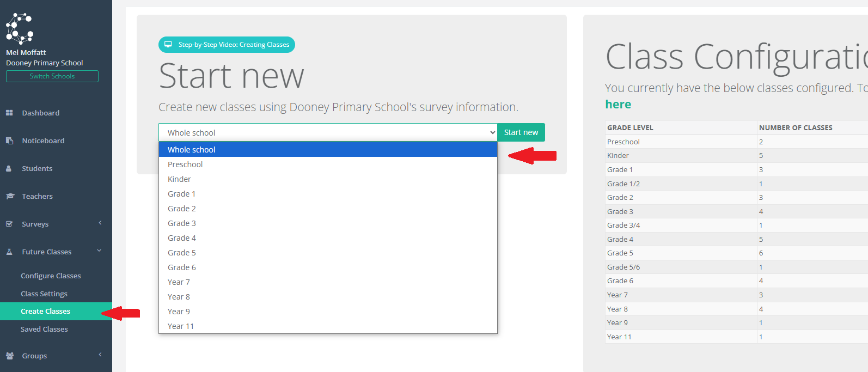Click the green Start new button

point(521,132)
